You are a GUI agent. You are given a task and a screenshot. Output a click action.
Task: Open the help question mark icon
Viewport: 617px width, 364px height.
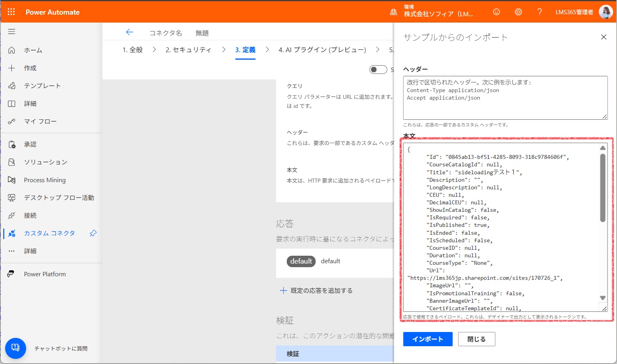pos(539,12)
